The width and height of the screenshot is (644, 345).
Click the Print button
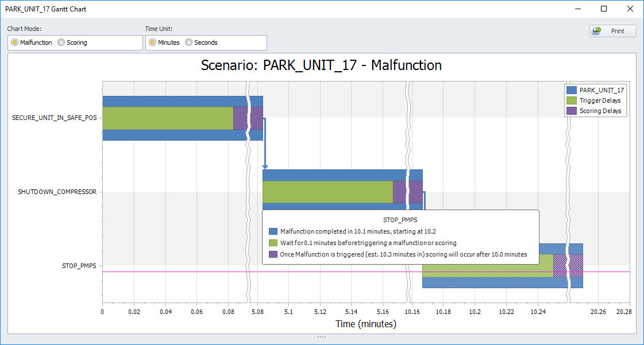click(612, 31)
